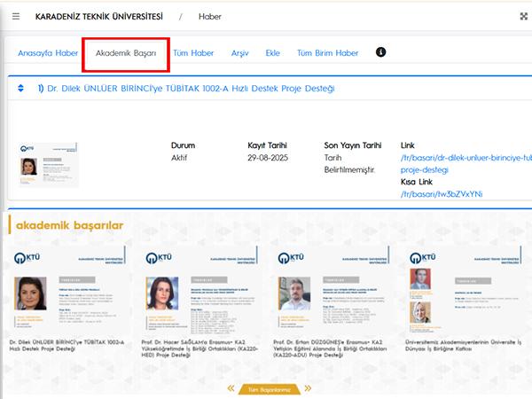Click the Tarih Belirtilmemiştir text
This screenshot has width=532, height=399.
pos(349,164)
